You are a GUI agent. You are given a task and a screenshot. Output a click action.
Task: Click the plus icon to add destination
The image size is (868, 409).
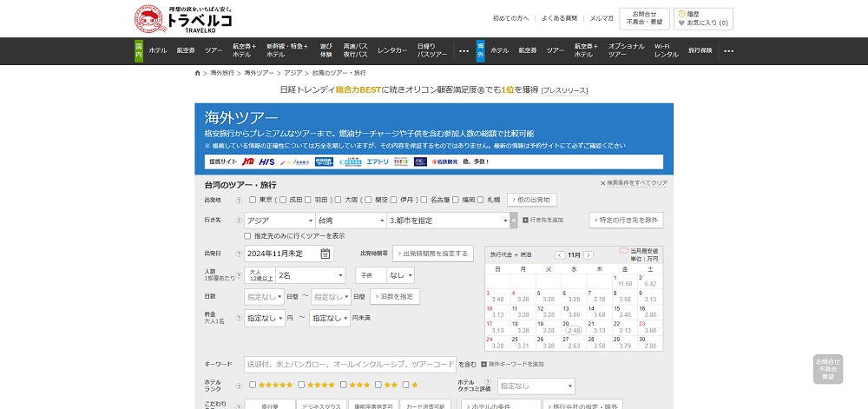(524, 221)
